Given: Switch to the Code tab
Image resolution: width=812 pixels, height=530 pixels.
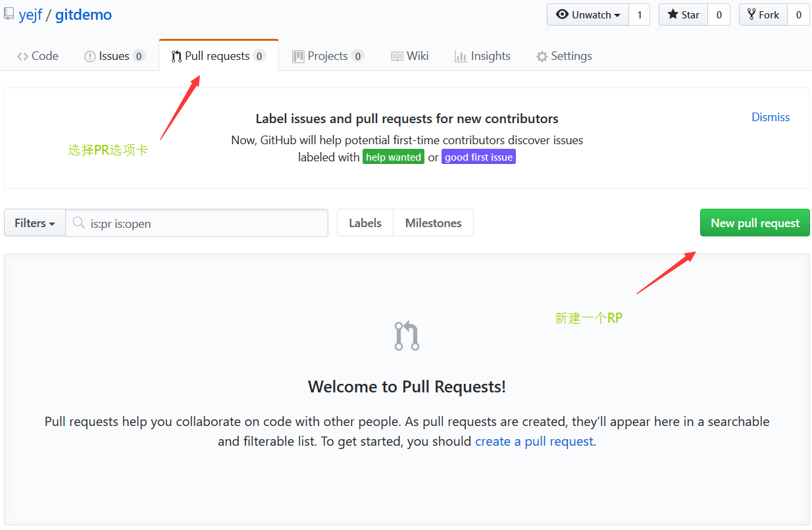Looking at the screenshot, I should pyautogui.click(x=38, y=56).
